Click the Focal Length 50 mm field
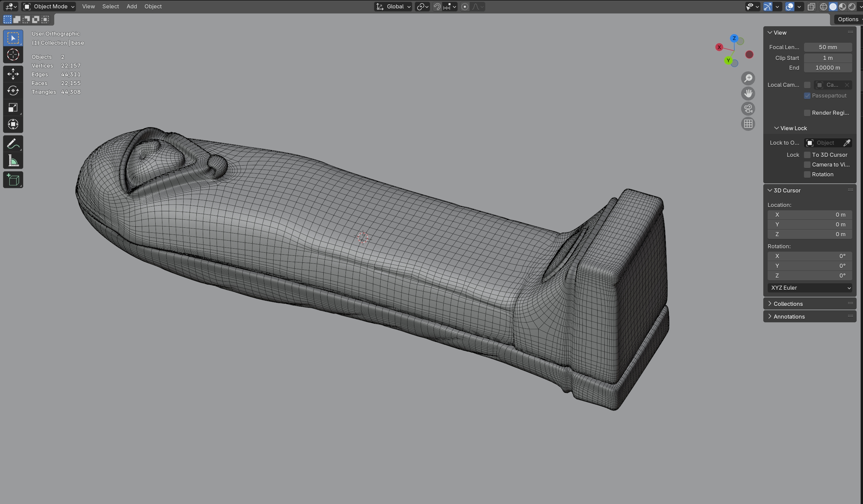This screenshot has height=504, width=863. tap(827, 47)
